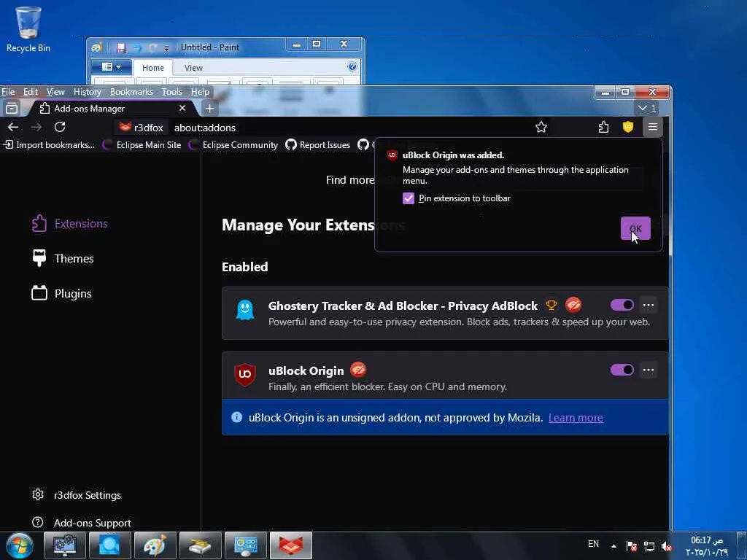Disable the uBlock Origin extension toggle
The image size is (747, 560).
tap(622, 370)
